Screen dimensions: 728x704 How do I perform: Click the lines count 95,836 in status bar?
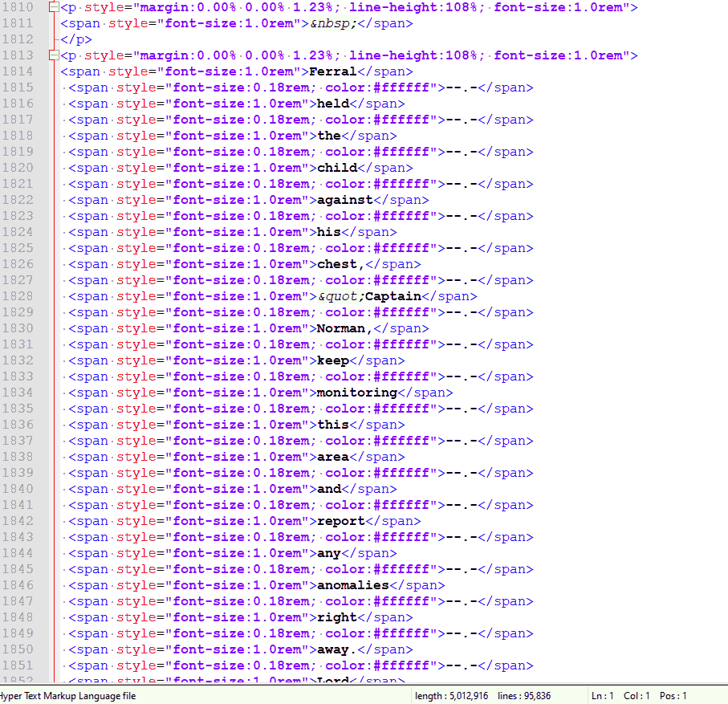coord(524,696)
